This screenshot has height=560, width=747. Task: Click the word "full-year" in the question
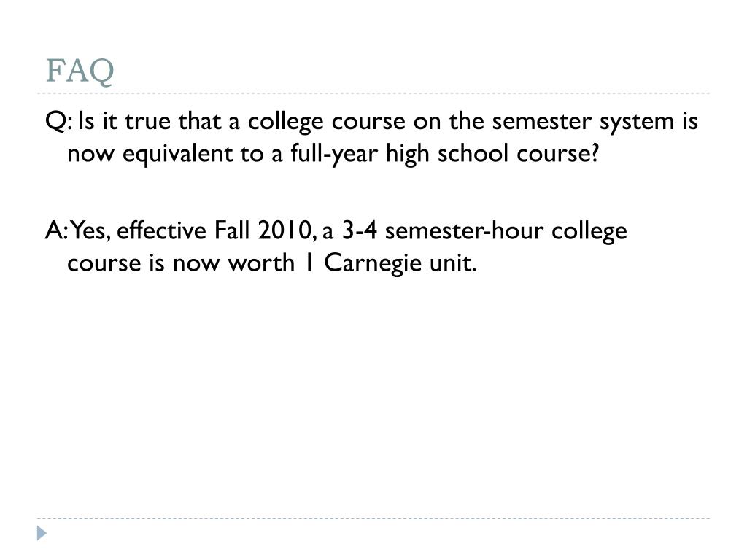[x=334, y=155]
